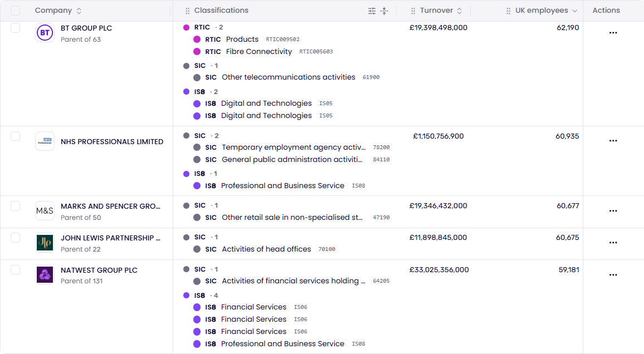
Task: Click RTIC Fibre Connectivity classification
Action: pyautogui.click(x=263, y=52)
